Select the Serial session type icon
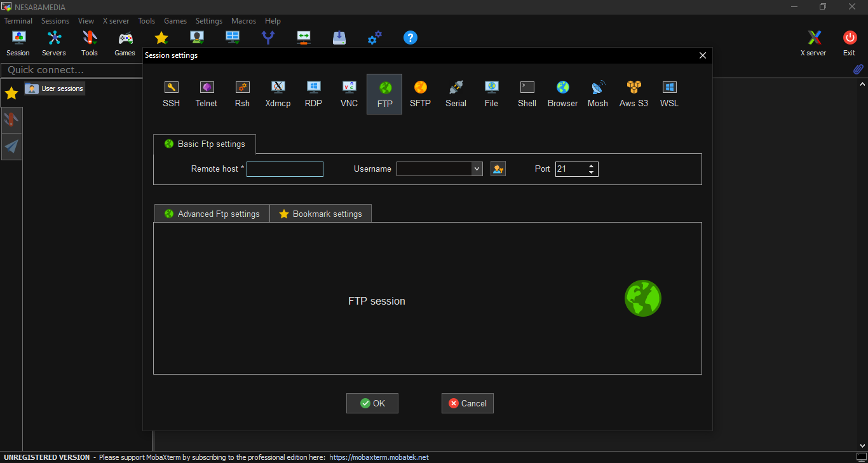Screen dimensions: 868x463 (x=456, y=93)
